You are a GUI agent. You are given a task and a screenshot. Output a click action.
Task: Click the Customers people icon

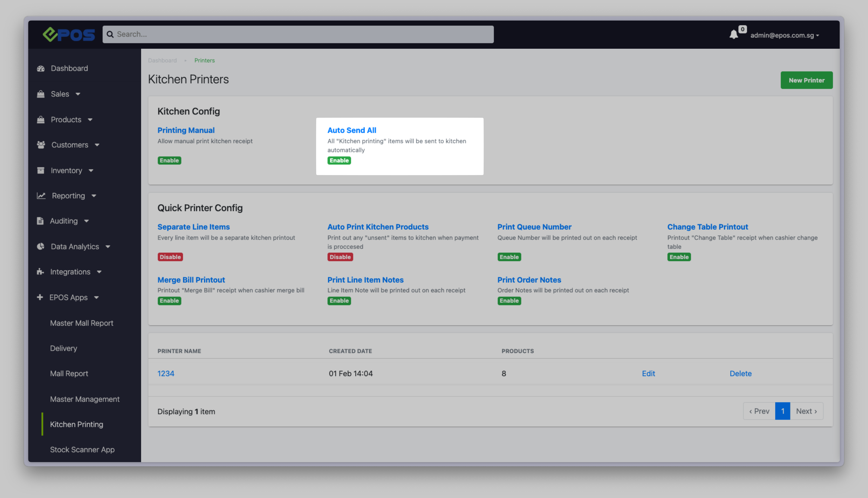pos(41,145)
